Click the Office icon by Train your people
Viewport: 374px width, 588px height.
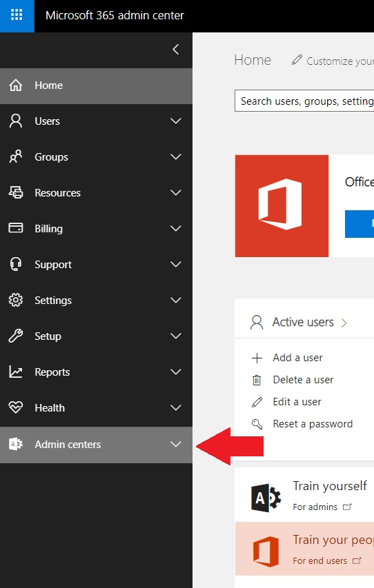(x=266, y=551)
